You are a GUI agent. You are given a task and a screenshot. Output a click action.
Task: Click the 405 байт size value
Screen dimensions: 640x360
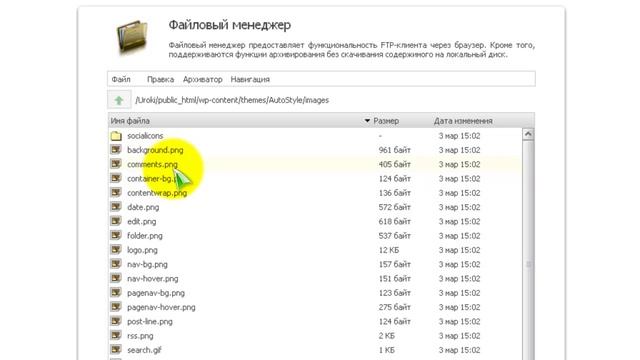click(394, 164)
